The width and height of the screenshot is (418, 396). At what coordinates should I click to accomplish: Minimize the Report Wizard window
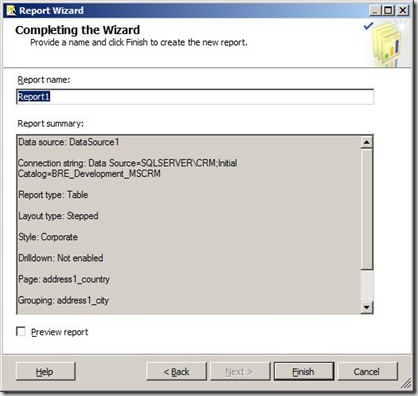click(x=375, y=11)
